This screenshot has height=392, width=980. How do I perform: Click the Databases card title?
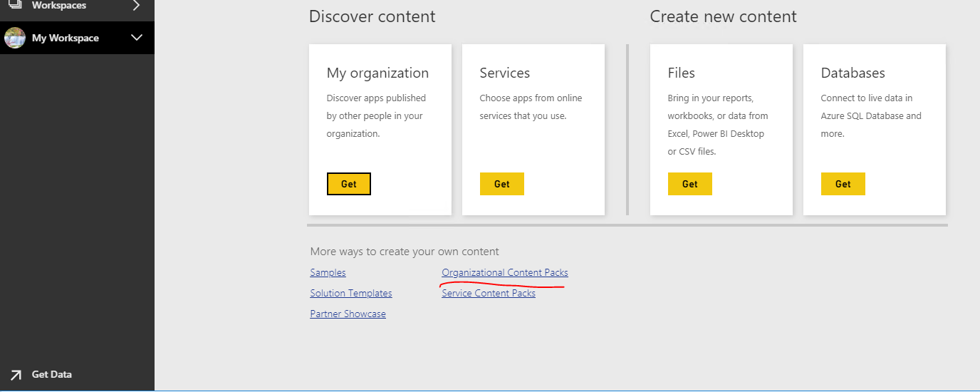click(853, 73)
